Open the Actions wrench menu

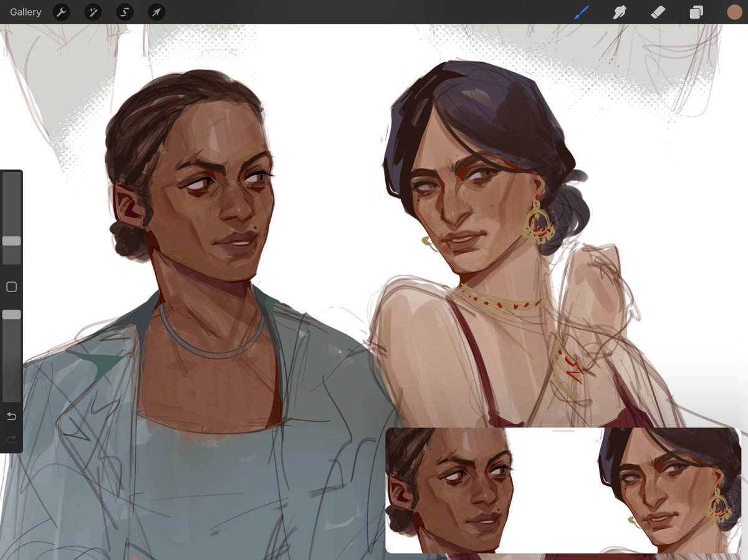61,12
